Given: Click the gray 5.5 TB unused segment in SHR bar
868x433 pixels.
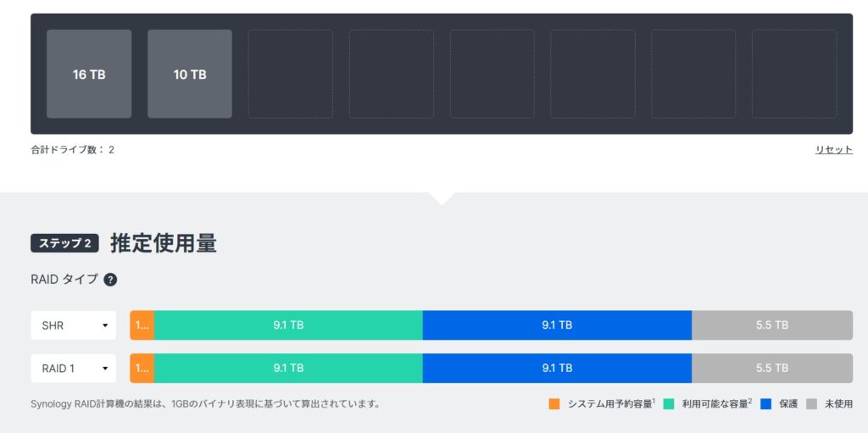Looking at the screenshot, I should click(x=771, y=325).
